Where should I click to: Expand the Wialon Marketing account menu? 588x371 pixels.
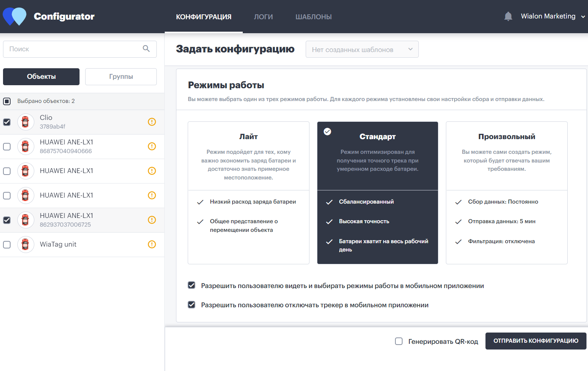(x=553, y=16)
